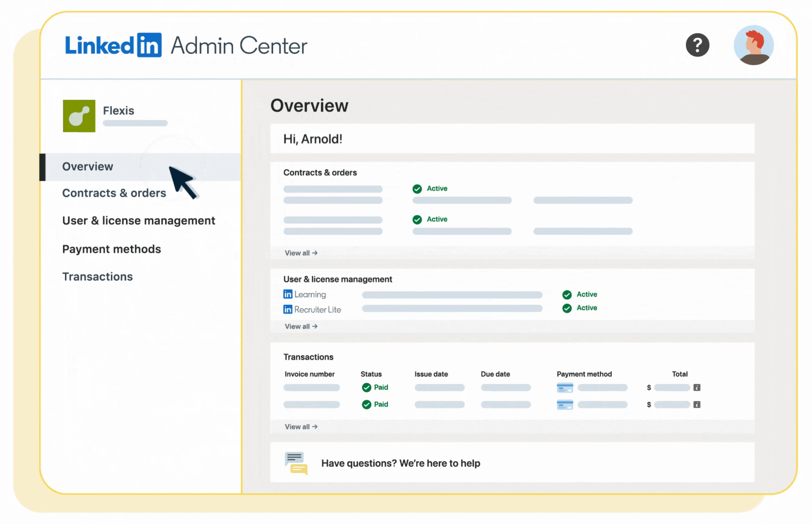
Task: Click the user profile avatar
Action: click(753, 45)
